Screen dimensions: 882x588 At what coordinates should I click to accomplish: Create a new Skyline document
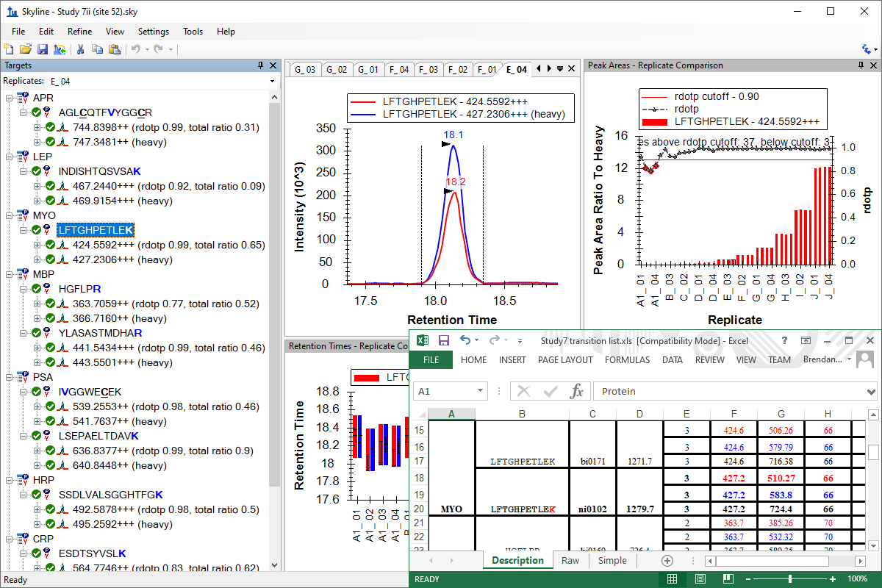9,49
